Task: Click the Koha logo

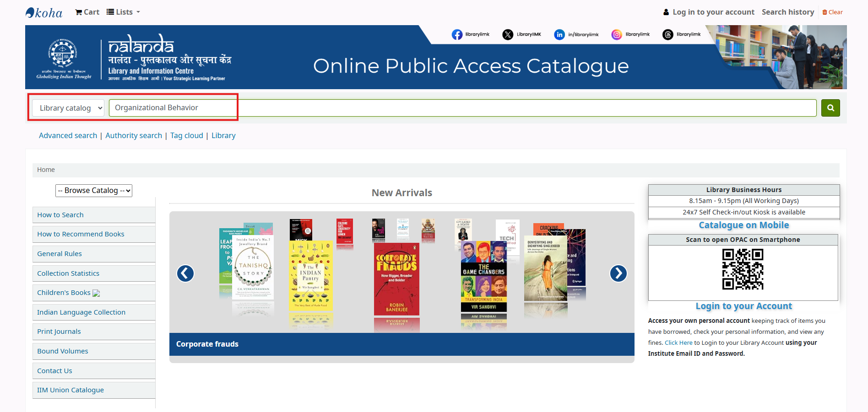Action: (x=44, y=12)
